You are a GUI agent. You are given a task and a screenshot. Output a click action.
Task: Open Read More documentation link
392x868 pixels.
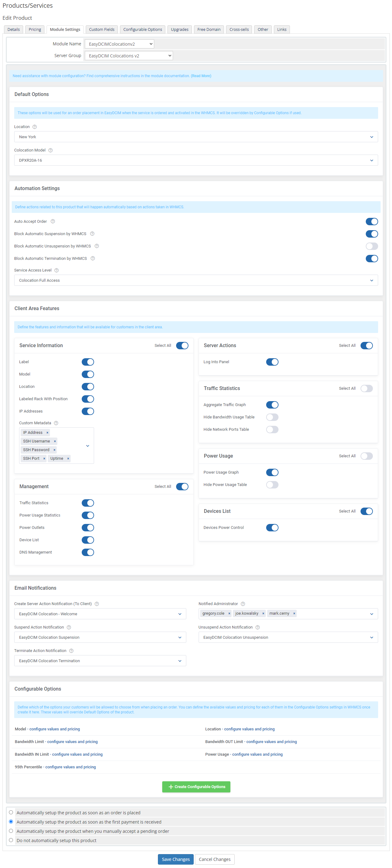point(201,76)
